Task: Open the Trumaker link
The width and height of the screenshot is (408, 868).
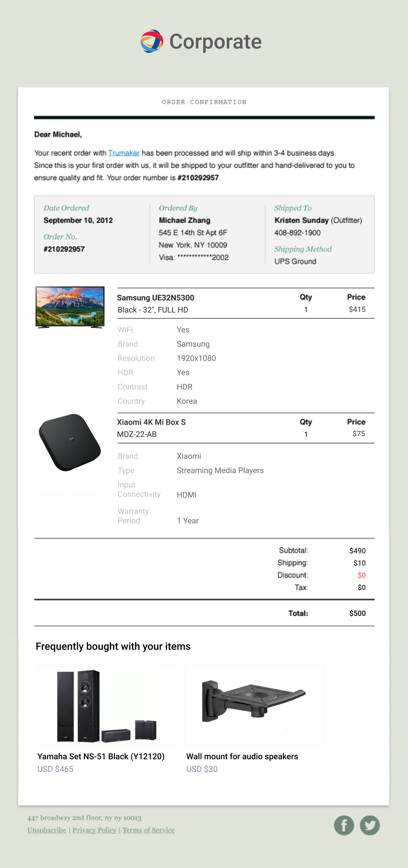Action: [124, 153]
